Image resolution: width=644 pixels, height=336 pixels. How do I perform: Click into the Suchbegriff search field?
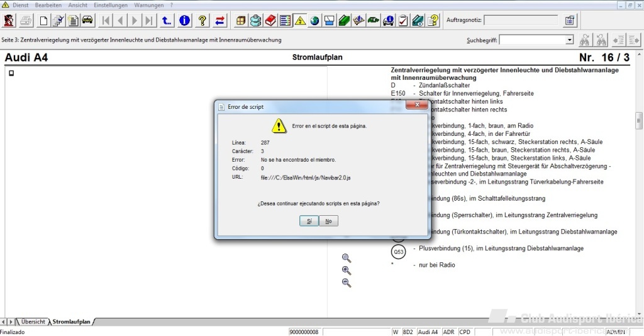(x=532, y=40)
